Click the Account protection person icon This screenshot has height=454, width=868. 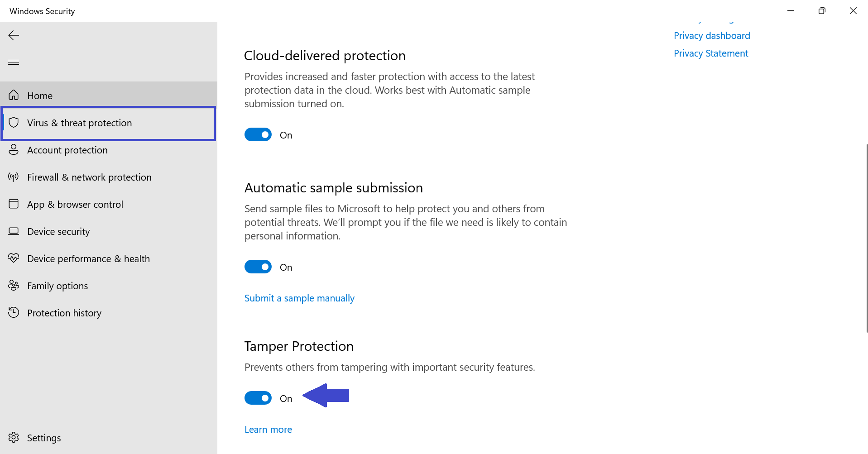pos(14,149)
